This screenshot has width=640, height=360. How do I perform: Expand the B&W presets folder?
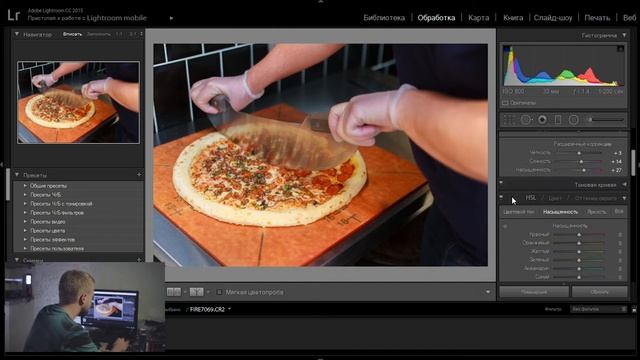click(25, 195)
